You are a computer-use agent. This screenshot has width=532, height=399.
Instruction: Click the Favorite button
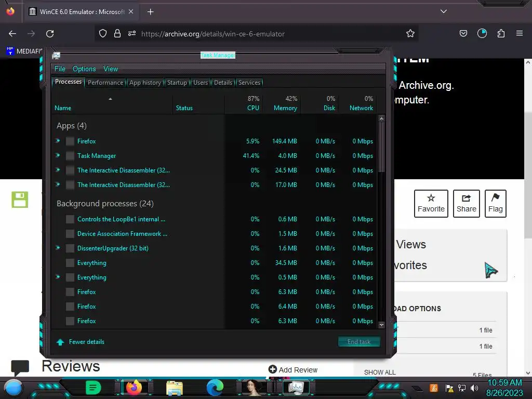[431, 204]
